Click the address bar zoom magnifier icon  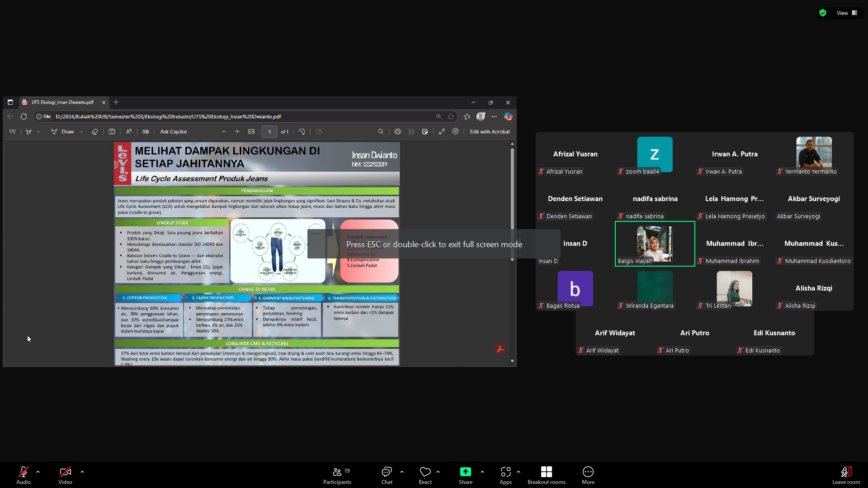click(439, 117)
